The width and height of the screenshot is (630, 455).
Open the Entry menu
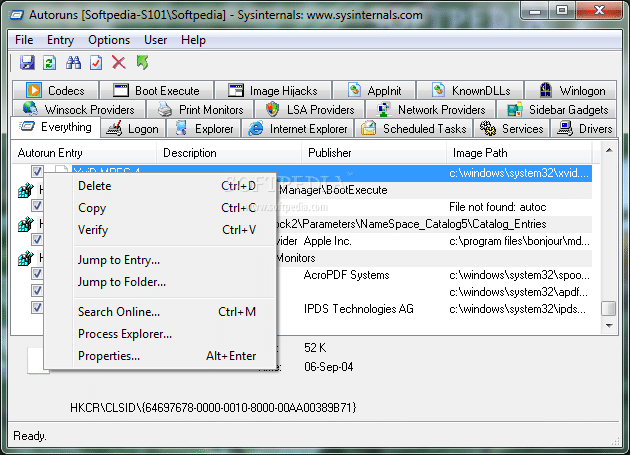[60, 40]
